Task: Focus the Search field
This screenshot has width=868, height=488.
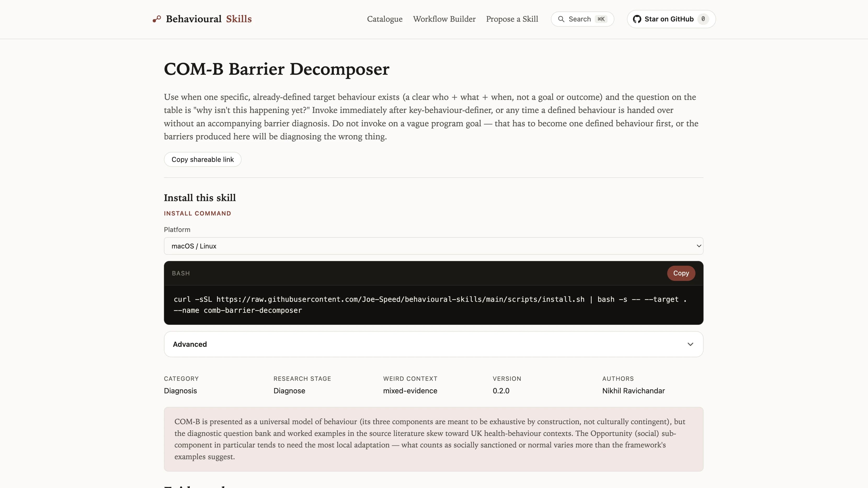Action: click(582, 19)
